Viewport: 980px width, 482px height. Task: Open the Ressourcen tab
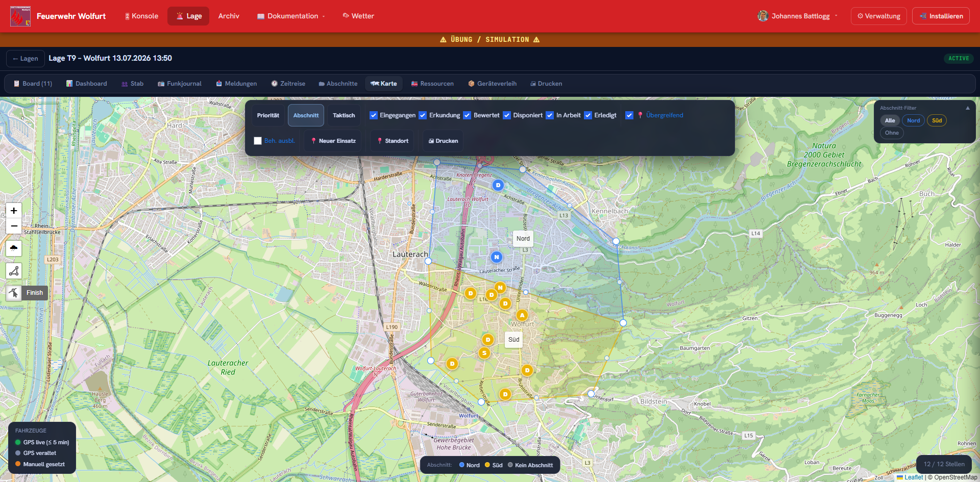pyautogui.click(x=432, y=84)
